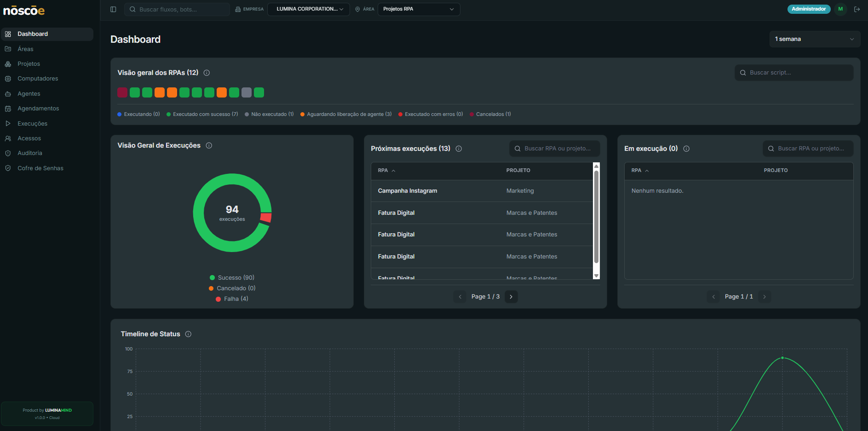Toggle Não executado (1) legend
The width and height of the screenshot is (868, 431).
(x=269, y=114)
